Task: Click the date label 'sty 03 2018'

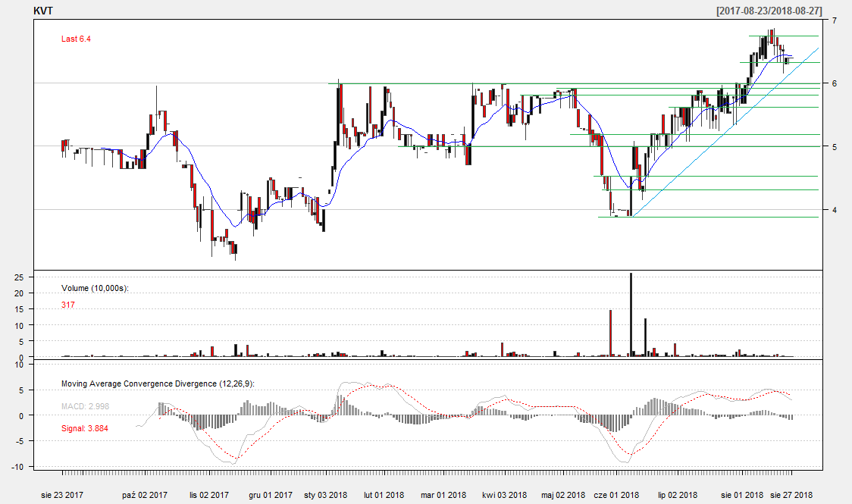Action: point(325,495)
